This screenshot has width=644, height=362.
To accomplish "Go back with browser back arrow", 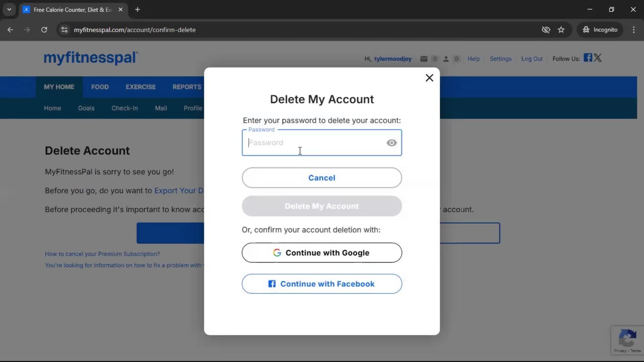I will point(10,30).
